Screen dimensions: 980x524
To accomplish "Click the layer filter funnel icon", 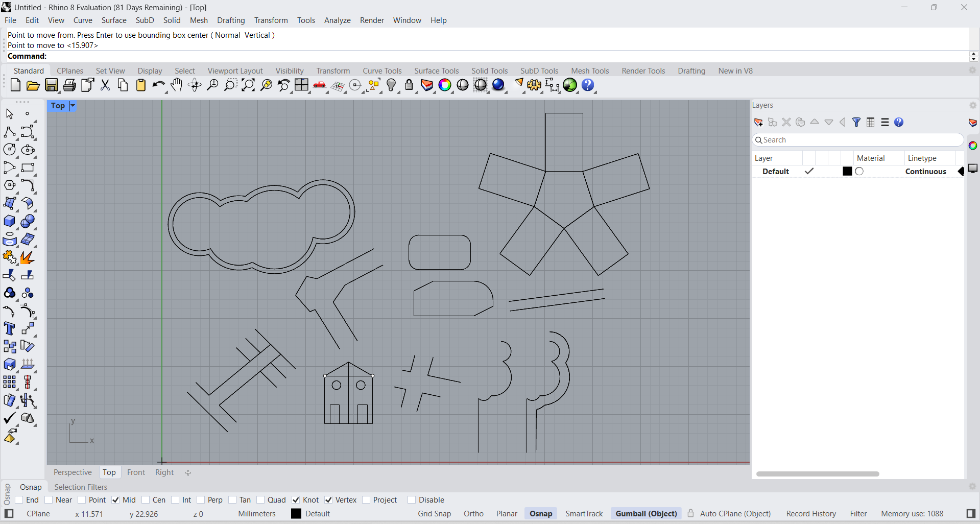I will tap(856, 123).
